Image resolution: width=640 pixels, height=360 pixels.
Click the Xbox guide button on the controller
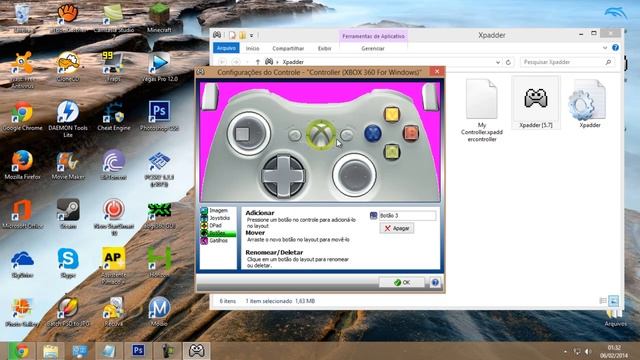click(x=321, y=134)
